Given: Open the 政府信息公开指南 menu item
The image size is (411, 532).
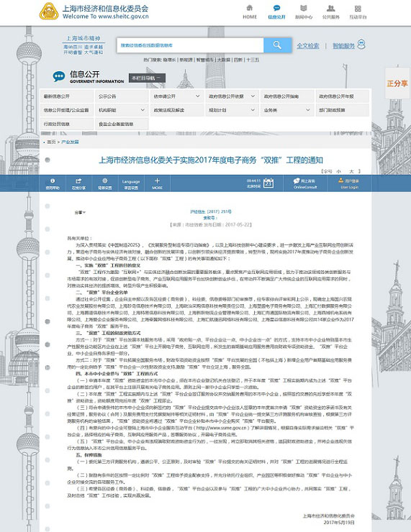Looking at the screenshot, I should pyautogui.click(x=287, y=96).
